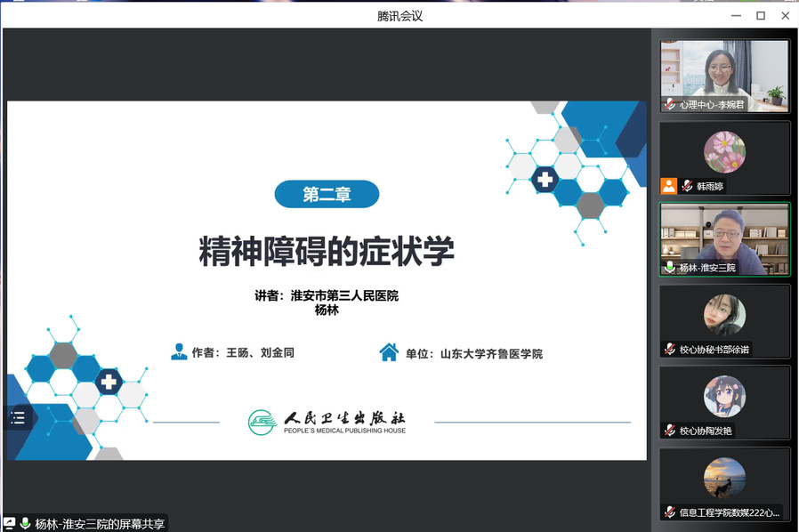Click the orange host icon beside 韩雨婷

click(668, 186)
